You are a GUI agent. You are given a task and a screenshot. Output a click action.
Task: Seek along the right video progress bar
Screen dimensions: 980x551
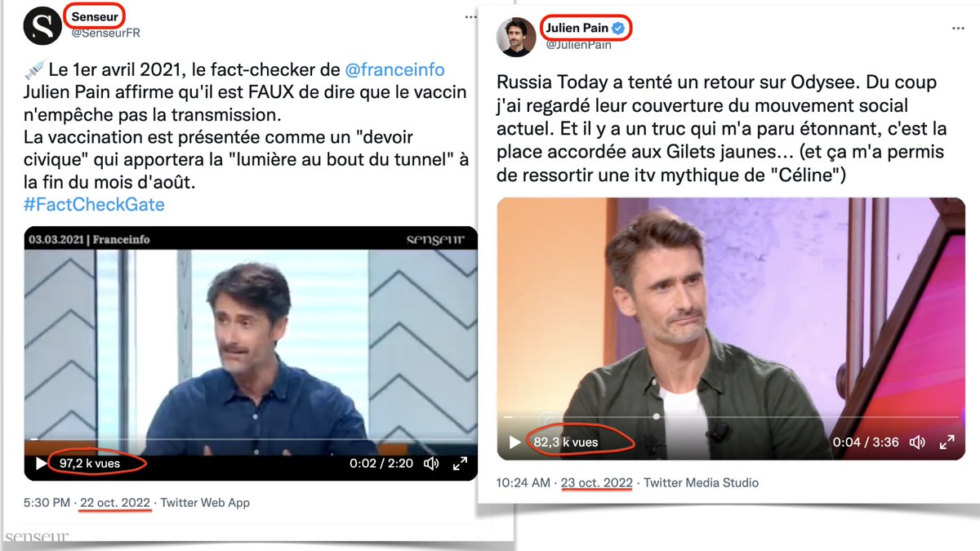(731, 416)
